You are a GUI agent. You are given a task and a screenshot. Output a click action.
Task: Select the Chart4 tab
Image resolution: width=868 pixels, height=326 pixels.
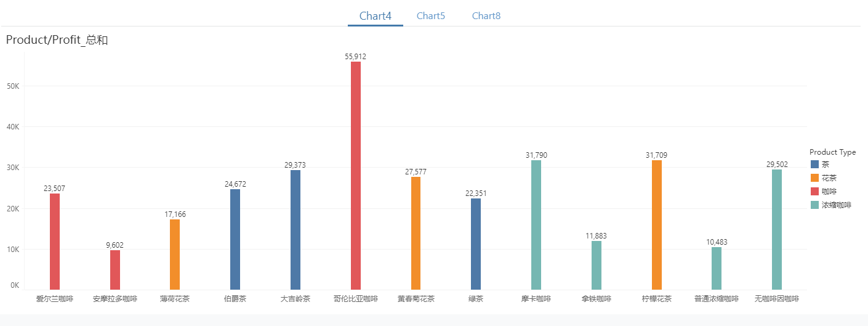(x=376, y=16)
